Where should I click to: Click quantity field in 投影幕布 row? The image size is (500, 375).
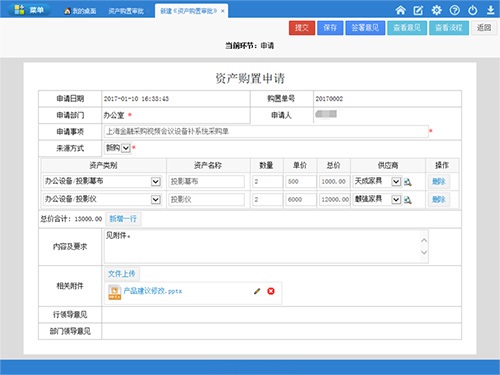(x=267, y=181)
